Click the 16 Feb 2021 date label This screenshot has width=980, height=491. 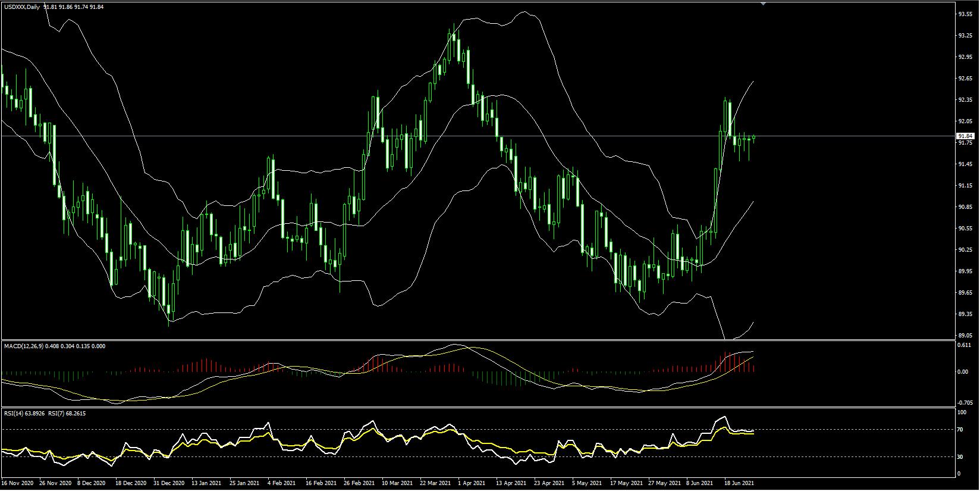[321, 483]
